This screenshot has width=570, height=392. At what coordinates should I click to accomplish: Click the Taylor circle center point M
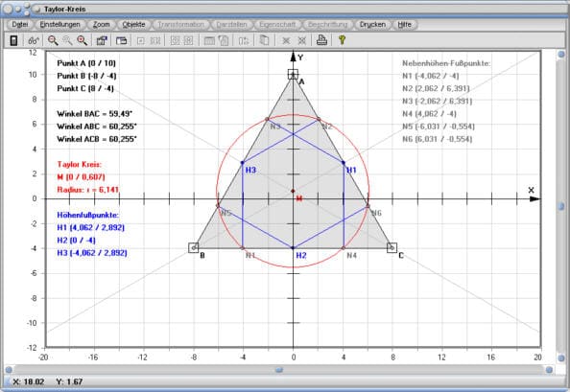[x=293, y=191]
